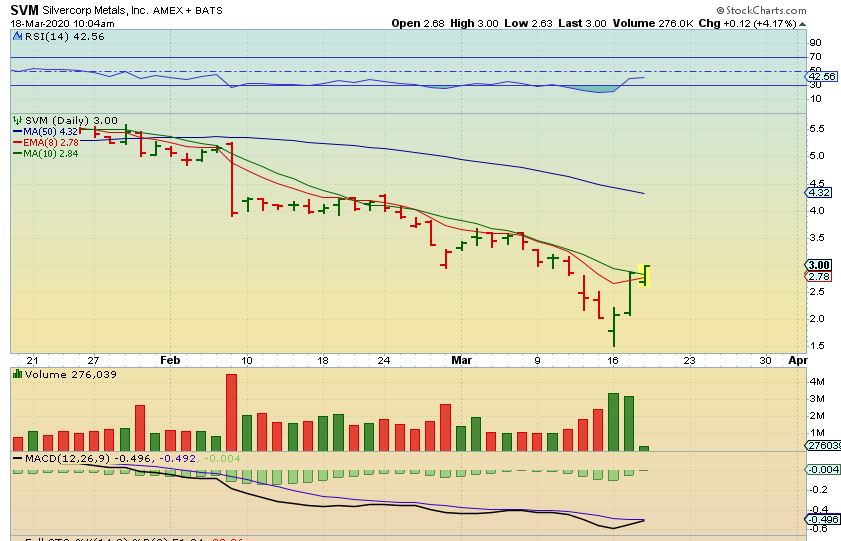Viewport: 841px width, 541px height.
Task: Click the green up-triangle beside Chg percentage
Action: (802, 24)
